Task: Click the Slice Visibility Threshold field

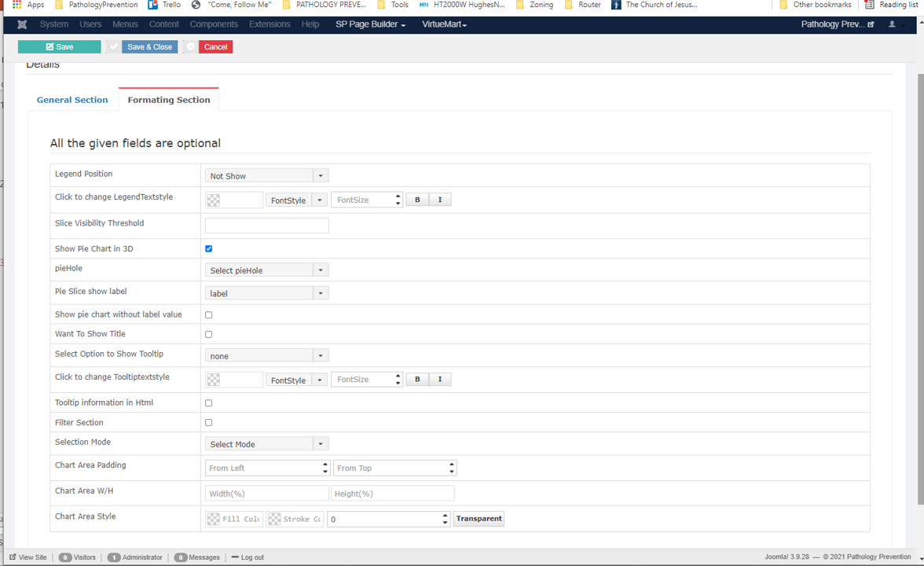Action: 266,226
